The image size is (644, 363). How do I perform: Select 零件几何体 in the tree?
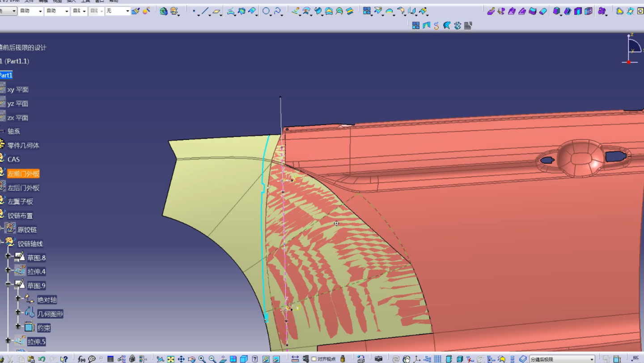coord(23,146)
